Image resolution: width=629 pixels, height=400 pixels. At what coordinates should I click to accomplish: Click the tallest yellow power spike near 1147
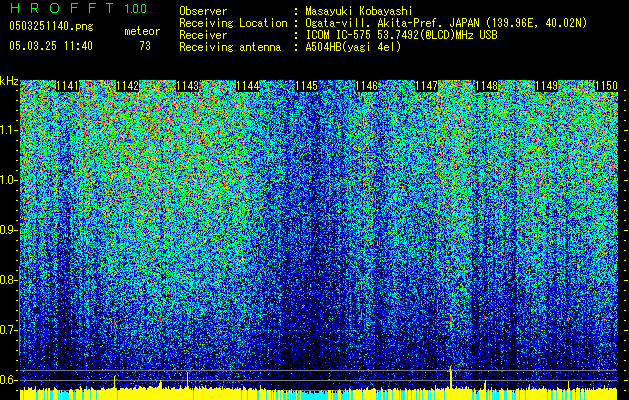(x=450, y=377)
